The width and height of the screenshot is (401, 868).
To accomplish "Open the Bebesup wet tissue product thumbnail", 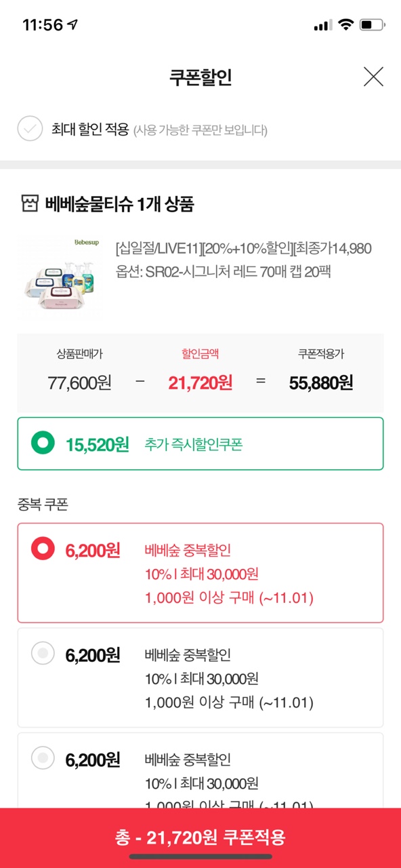I will [60, 277].
